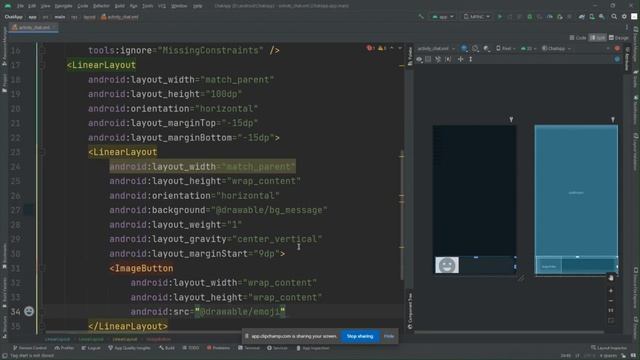Go to next highlighted error arrow
This screenshot has width=640, height=360.
coord(400,48)
